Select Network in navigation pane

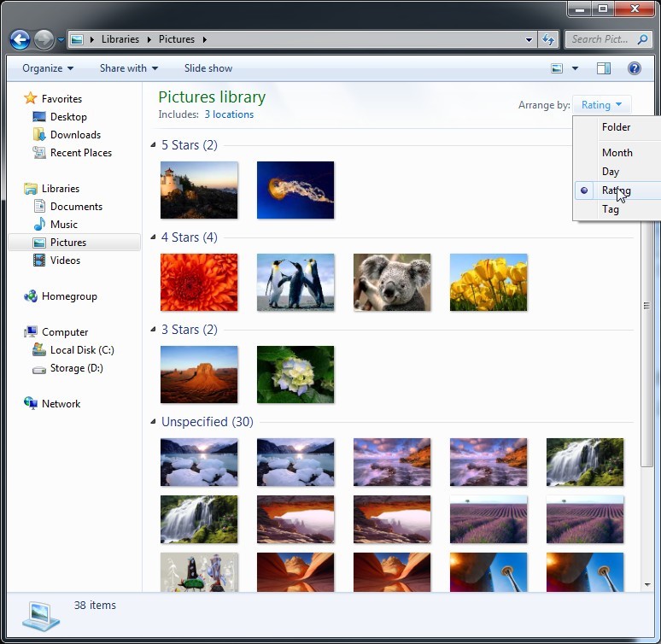(x=61, y=404)
